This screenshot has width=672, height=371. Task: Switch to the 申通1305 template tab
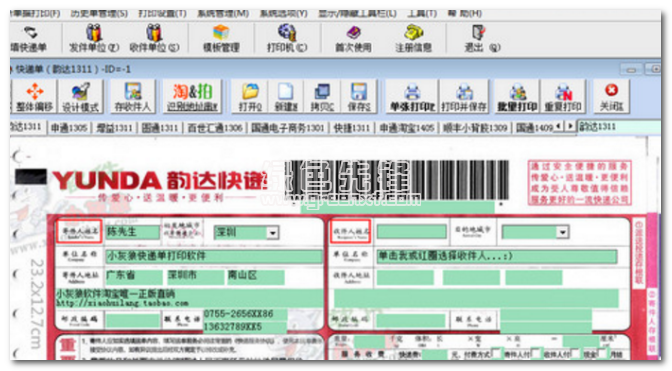[x=69, y=128]
